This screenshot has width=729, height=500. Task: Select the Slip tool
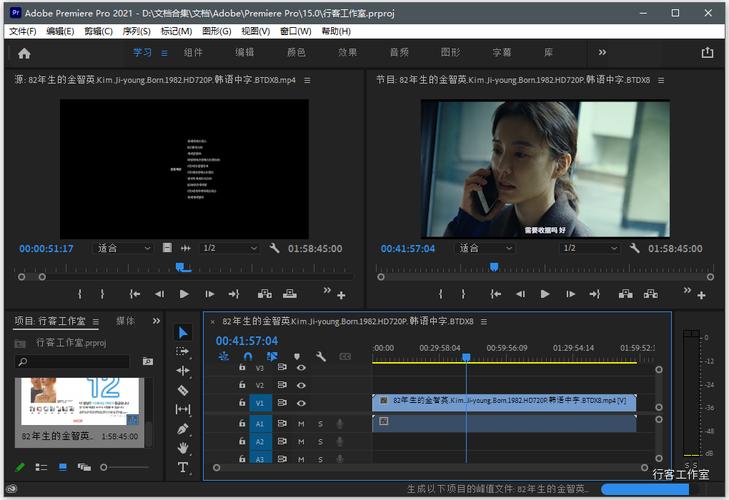(x=183, y=409)
